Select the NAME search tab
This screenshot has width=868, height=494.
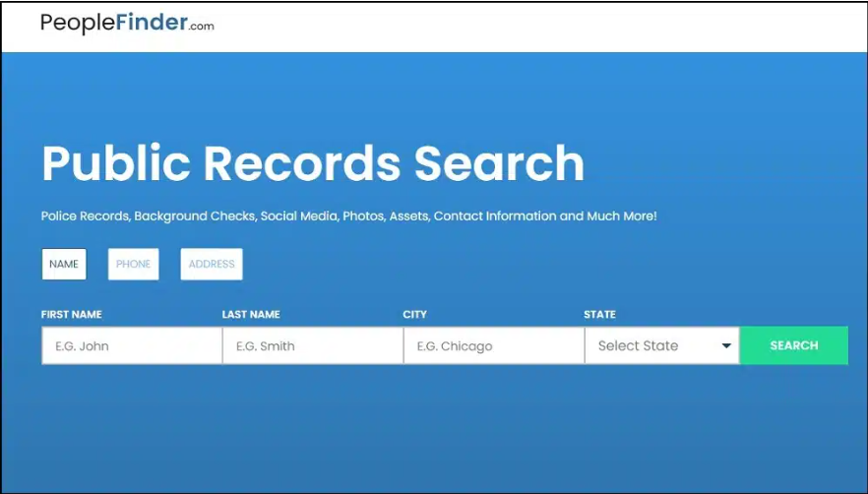(x=64, y=264)
